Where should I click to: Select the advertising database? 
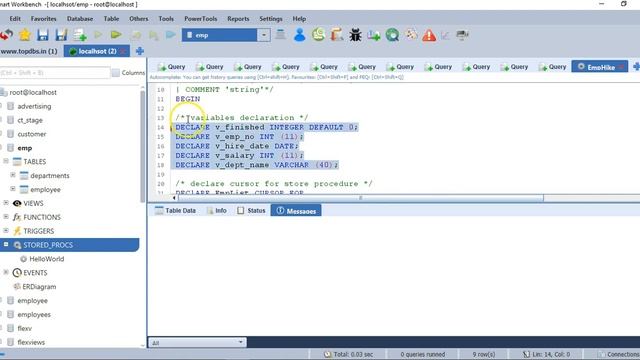pyautogui.click(x=34, y=106)
